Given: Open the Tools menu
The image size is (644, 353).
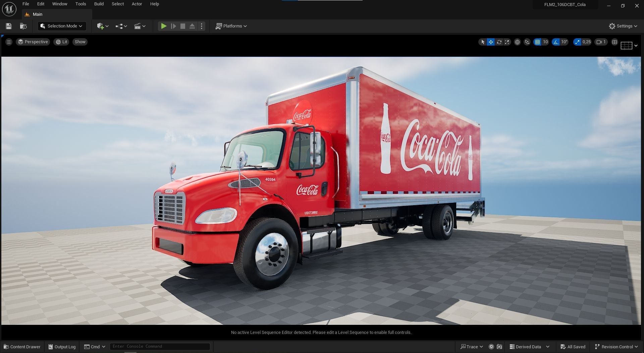Looking at the screenshot, I should pyautogui.click(x=80, y=4).
